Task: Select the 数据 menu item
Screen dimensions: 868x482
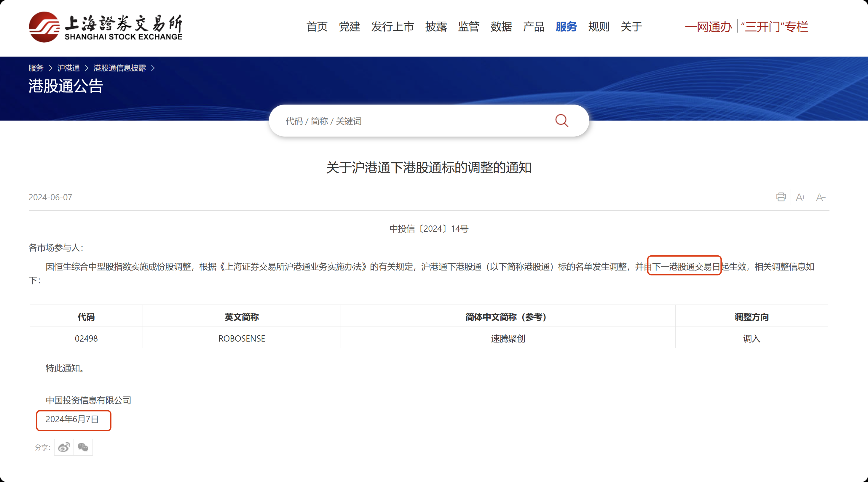Action: [501, 27]
